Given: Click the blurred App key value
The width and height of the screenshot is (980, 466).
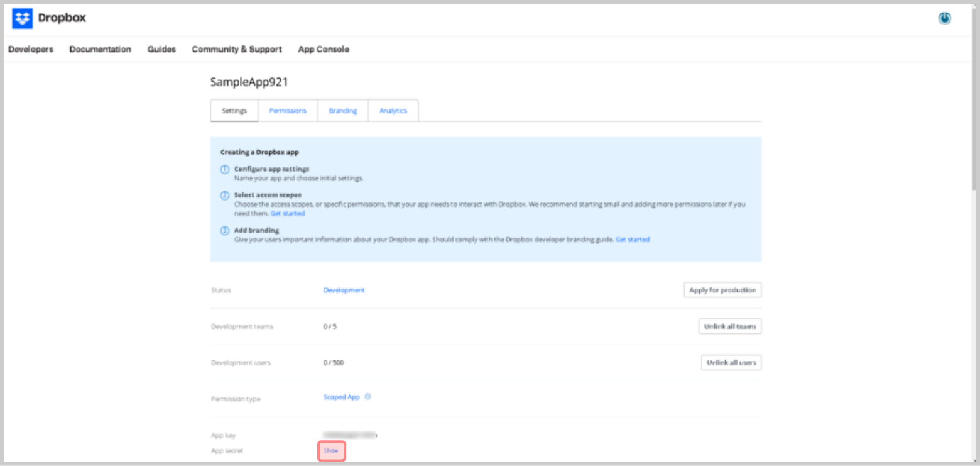Looking at the screenshot, I should [350, 435].
